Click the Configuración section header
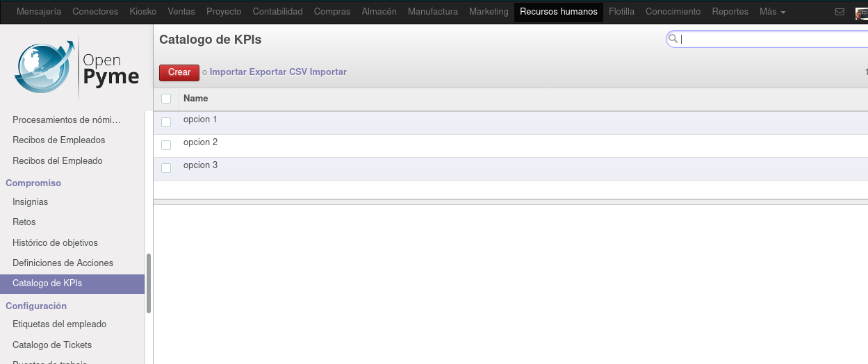Screen dimensions: 868x364 36,306
